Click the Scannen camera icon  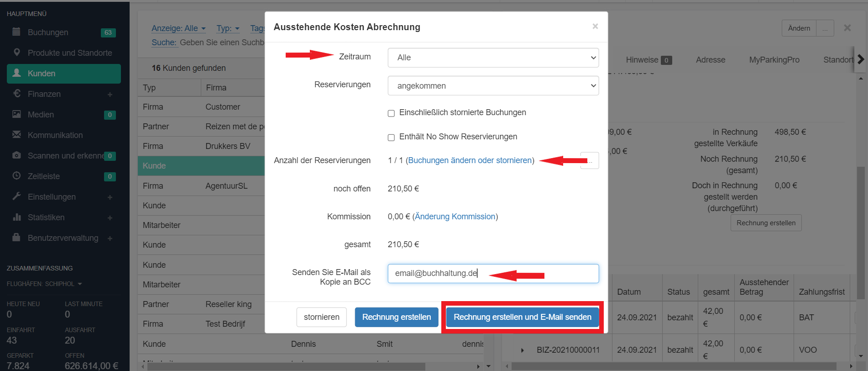click(x=16, y=155)
